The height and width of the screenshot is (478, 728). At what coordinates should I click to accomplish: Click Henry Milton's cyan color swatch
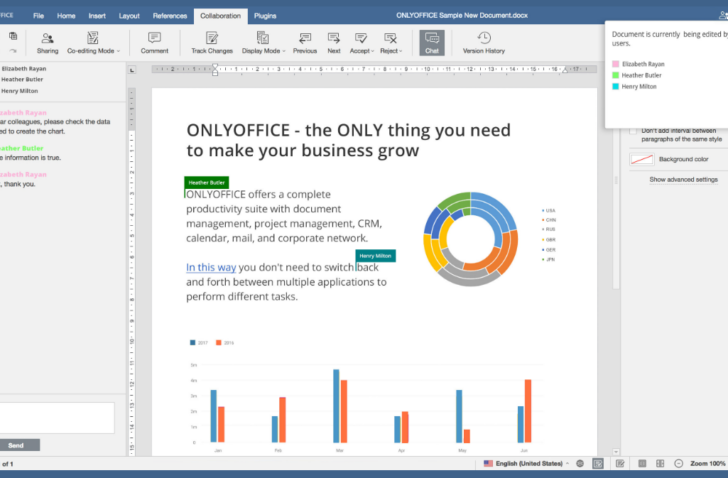click(x=616, y=86)
